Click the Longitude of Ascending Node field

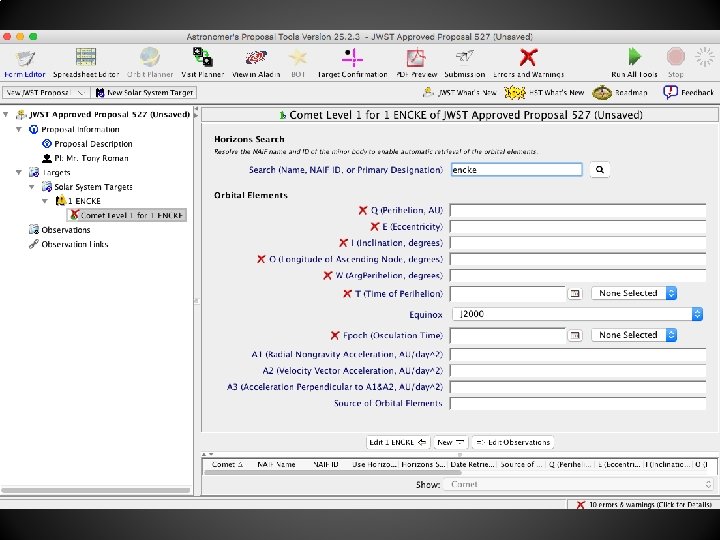tap(578, 259)
